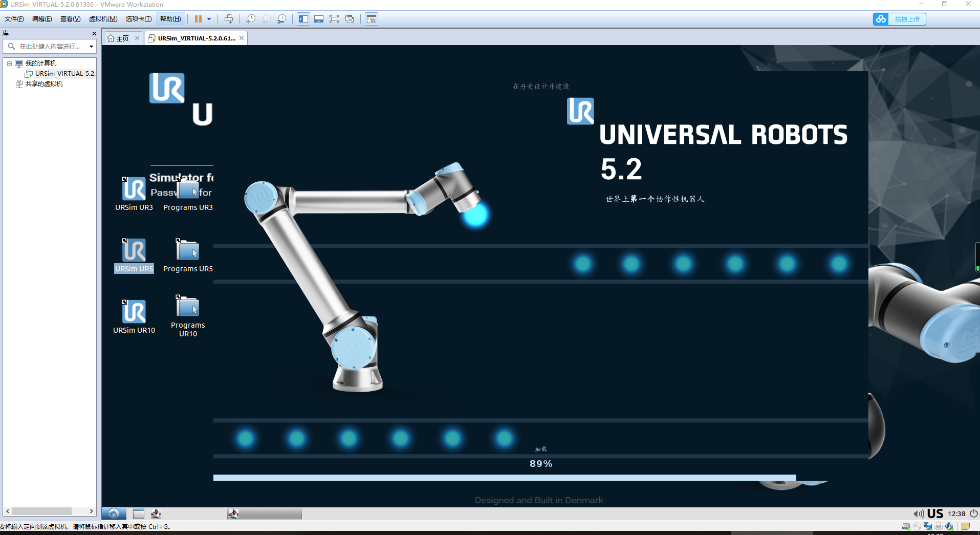Collapse the 我的计算机 tree node
Image resolution: width=980 pixels, height=535 pixels.
[x=9, y=63]
